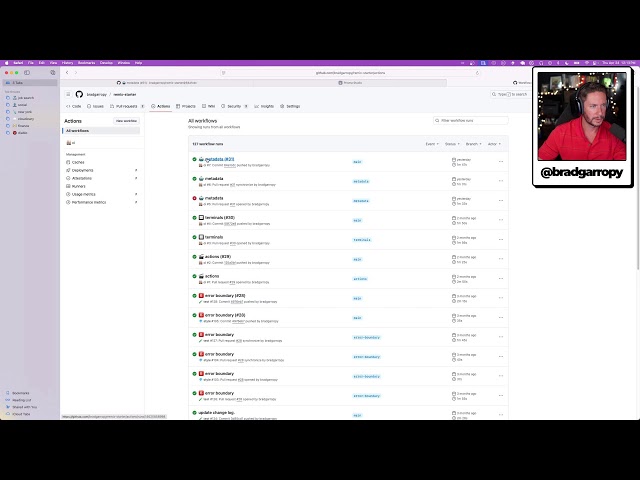Switch to the Projects tab

(186, 106)
